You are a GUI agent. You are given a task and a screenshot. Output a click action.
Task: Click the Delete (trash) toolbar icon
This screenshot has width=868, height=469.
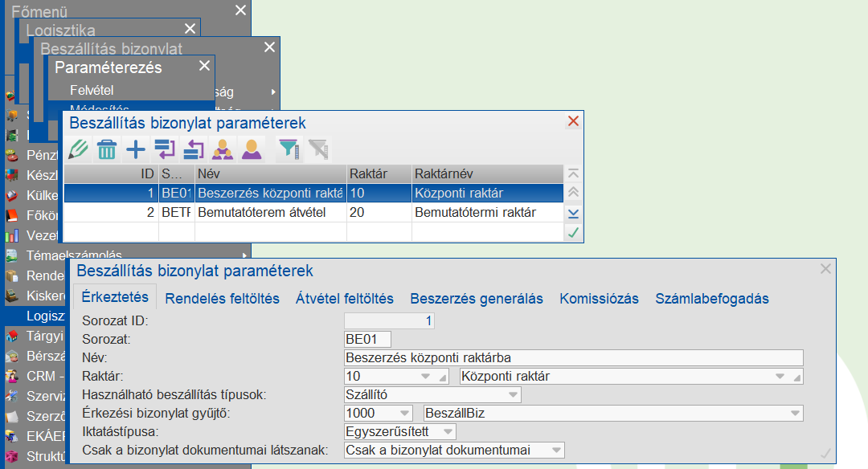107,149
